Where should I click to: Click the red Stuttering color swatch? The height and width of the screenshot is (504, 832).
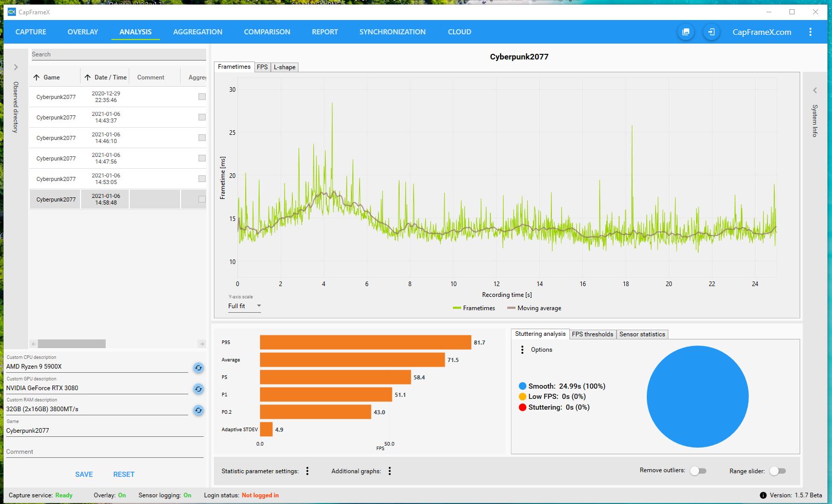pyautogui.click(x=523, y=407)
